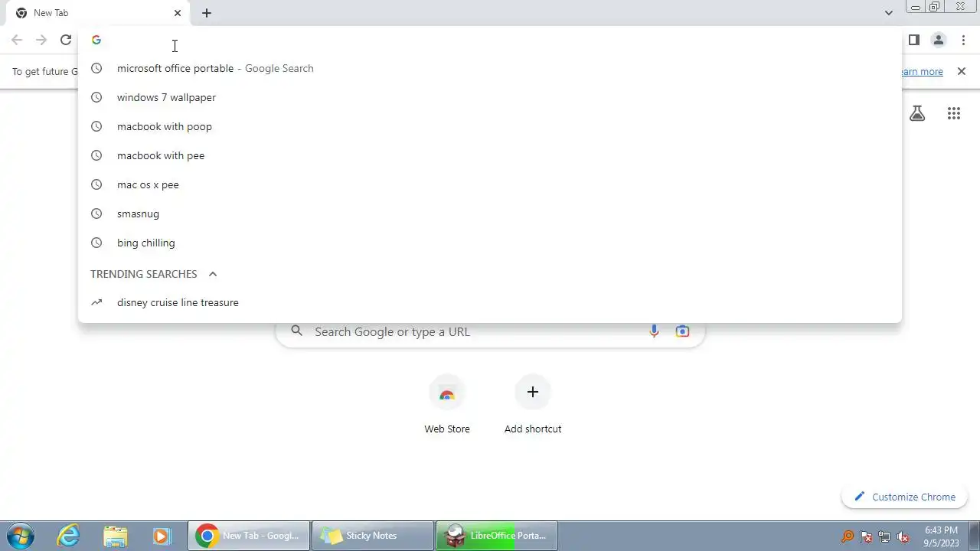Open Windows Explorer from taskbar
Viewport: 980px width, 551px height.
[115, 536]
